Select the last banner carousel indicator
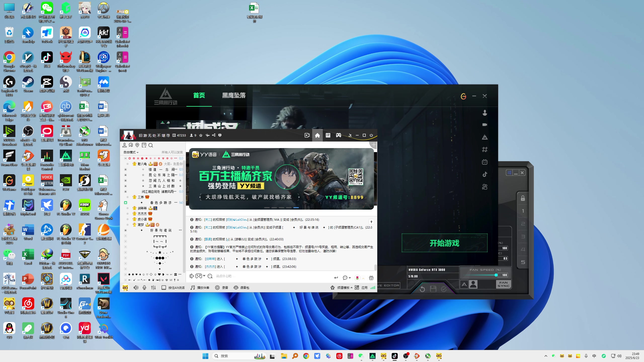Screen dimensions: 644x362 296,208
